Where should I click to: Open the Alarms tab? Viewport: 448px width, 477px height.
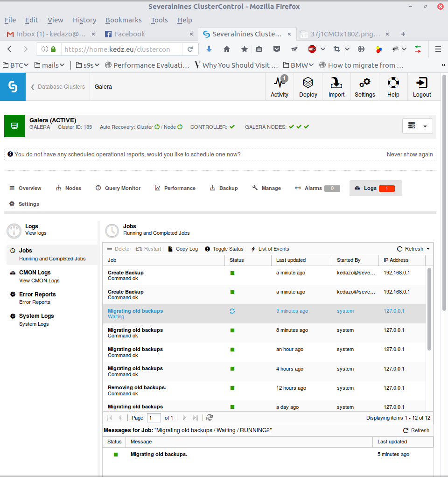pos(317,188)
